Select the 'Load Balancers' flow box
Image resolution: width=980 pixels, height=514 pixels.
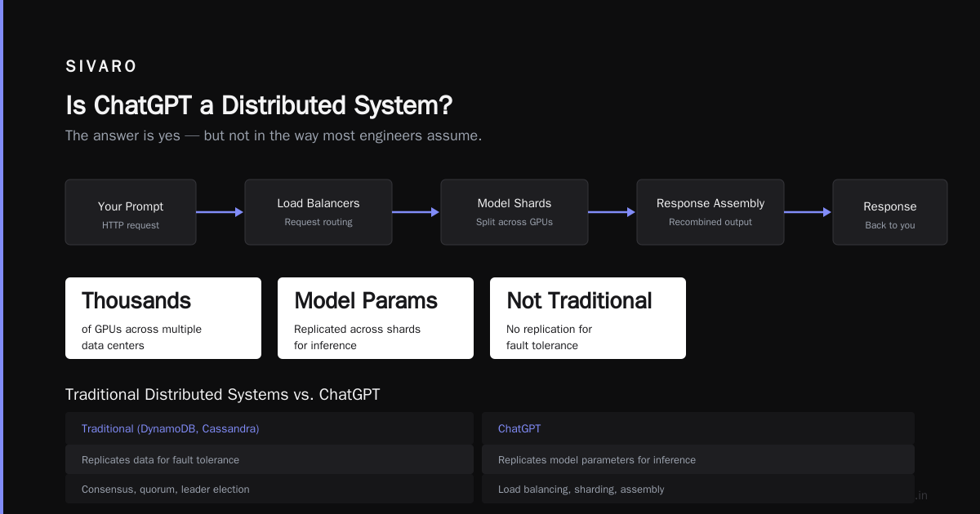[x=318, y=212]
